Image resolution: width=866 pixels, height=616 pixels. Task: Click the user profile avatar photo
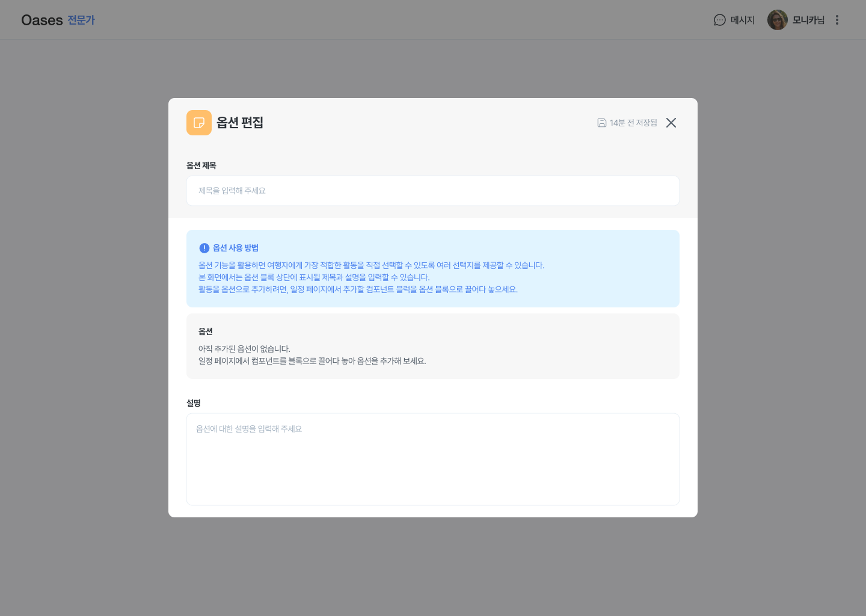[x=777, y=20]
